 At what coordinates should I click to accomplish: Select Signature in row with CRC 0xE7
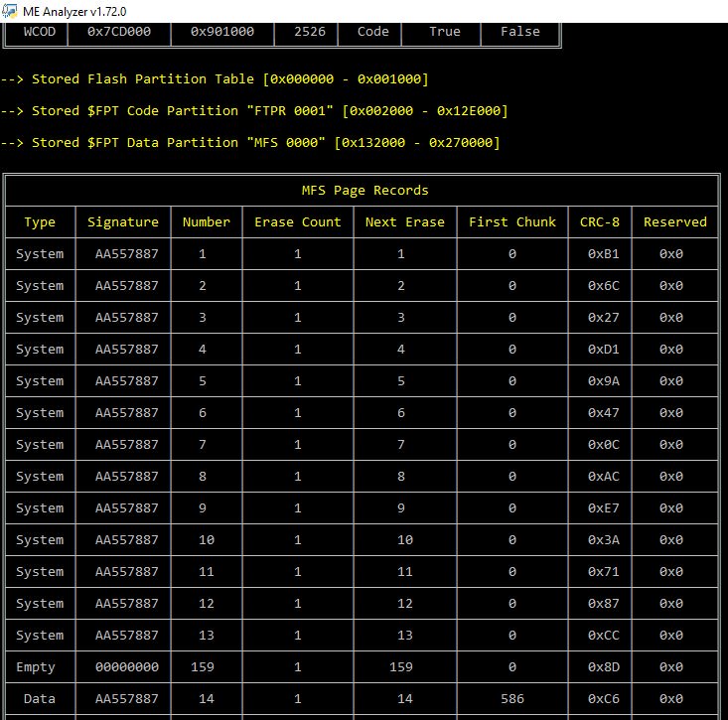(127, 508)
